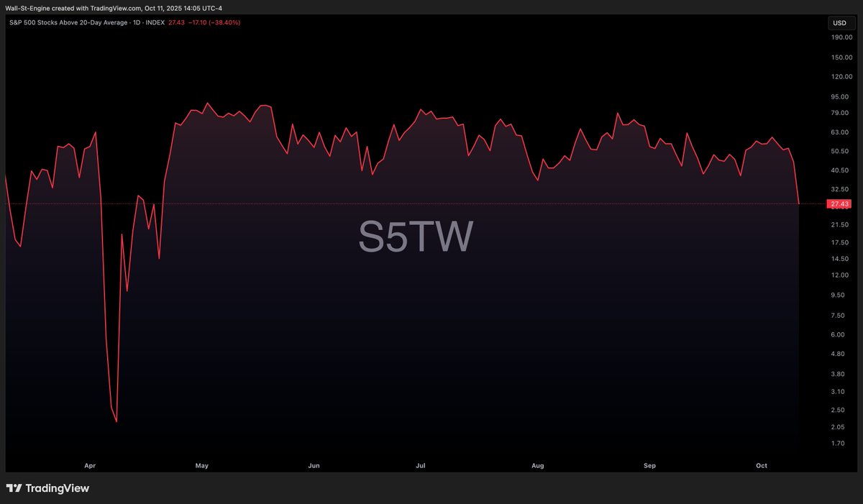Click the Apr label on time axis
This screenshot has width=863, height=504.
90,466
